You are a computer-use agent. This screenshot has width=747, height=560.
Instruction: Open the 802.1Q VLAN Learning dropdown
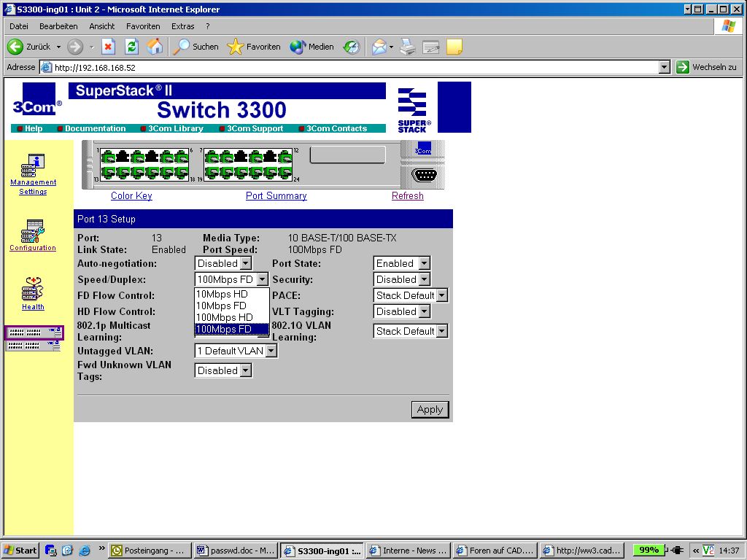[x=410, y=331]
